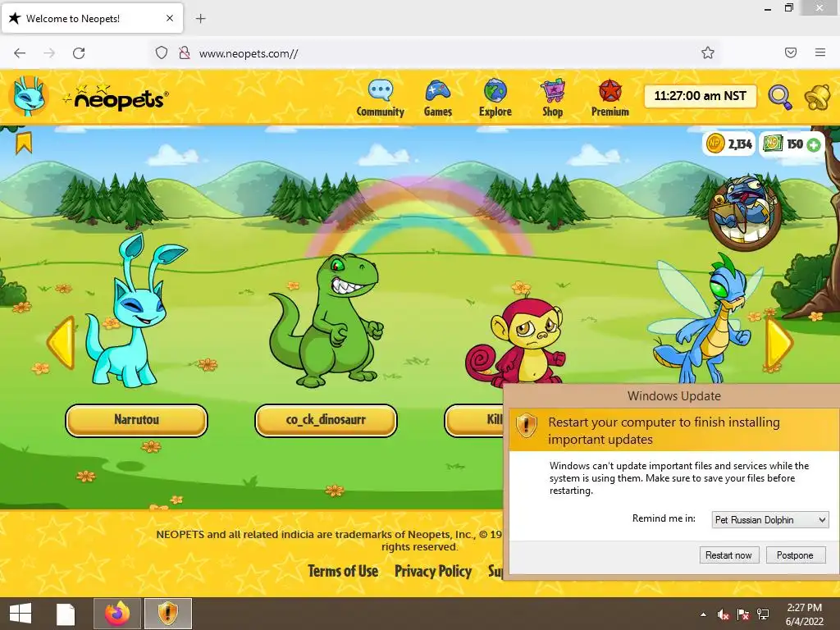Show hidden system tray icons

point(703,614)
